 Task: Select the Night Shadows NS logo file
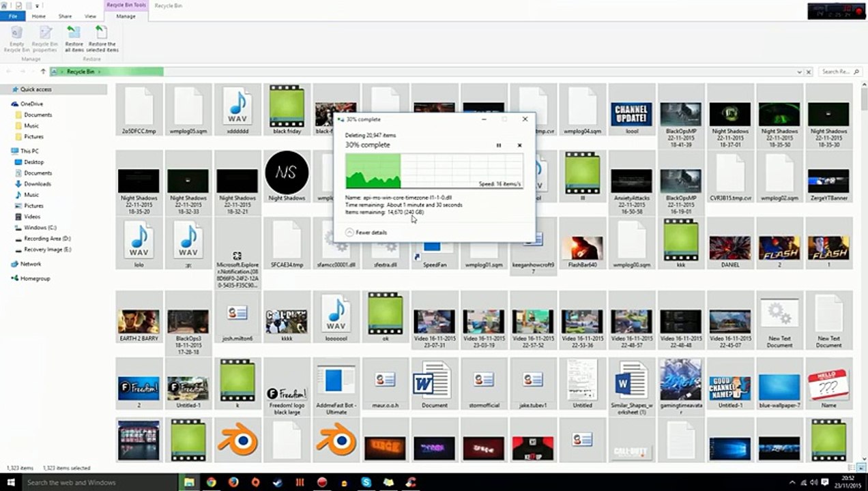287,176
